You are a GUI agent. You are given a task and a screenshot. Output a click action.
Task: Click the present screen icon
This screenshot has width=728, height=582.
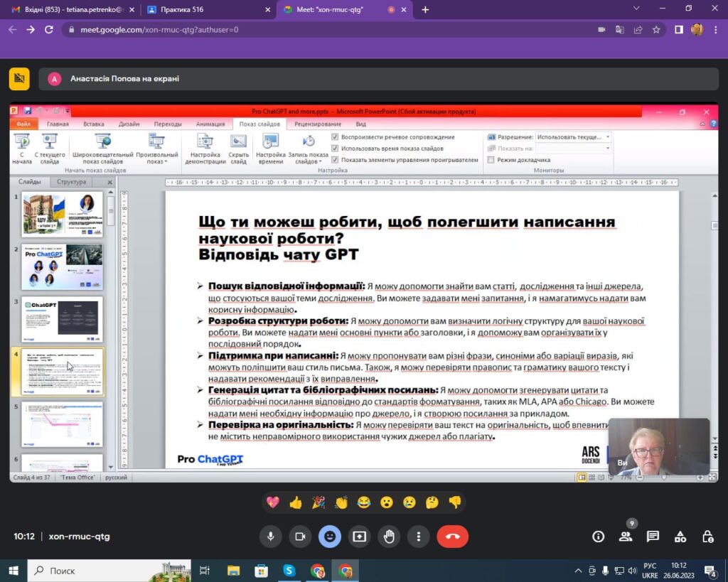pos(360,537)
